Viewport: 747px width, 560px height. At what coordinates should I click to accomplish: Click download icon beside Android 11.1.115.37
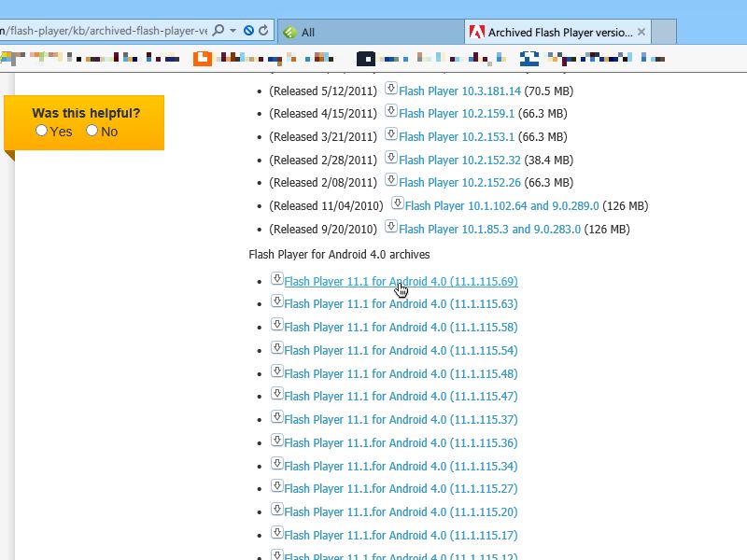pyautogui.click(x=277, y=416)
